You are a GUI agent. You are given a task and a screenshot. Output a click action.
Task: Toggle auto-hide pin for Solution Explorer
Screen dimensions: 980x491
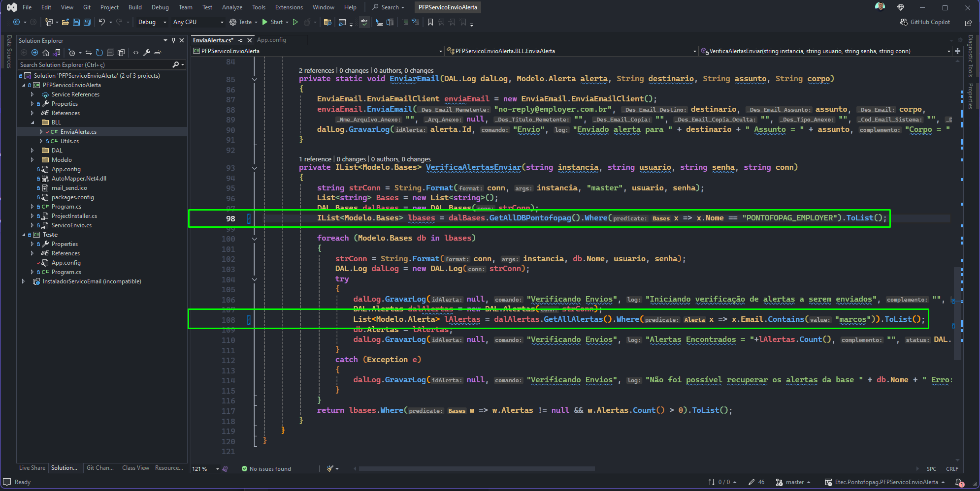[173, 40]
